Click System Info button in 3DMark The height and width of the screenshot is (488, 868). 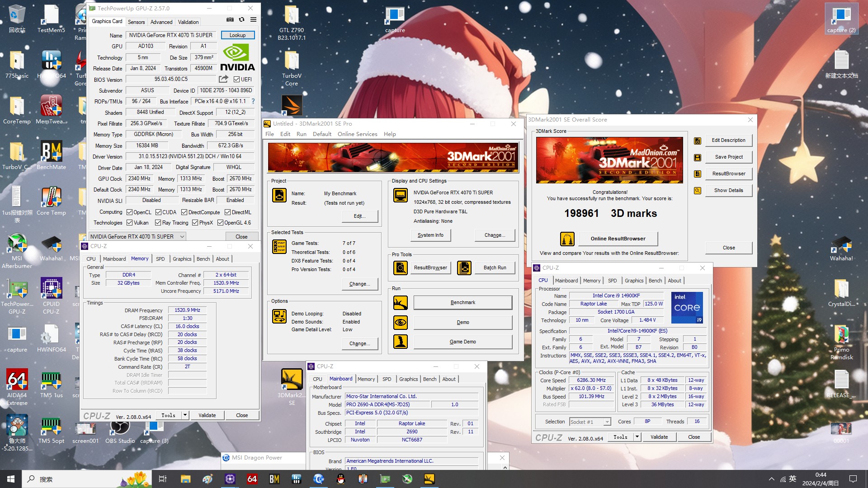(430, 235)
